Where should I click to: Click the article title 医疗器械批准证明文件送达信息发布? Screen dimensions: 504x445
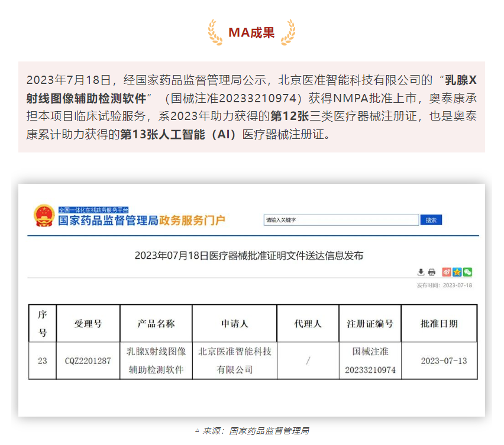[248, 255]
